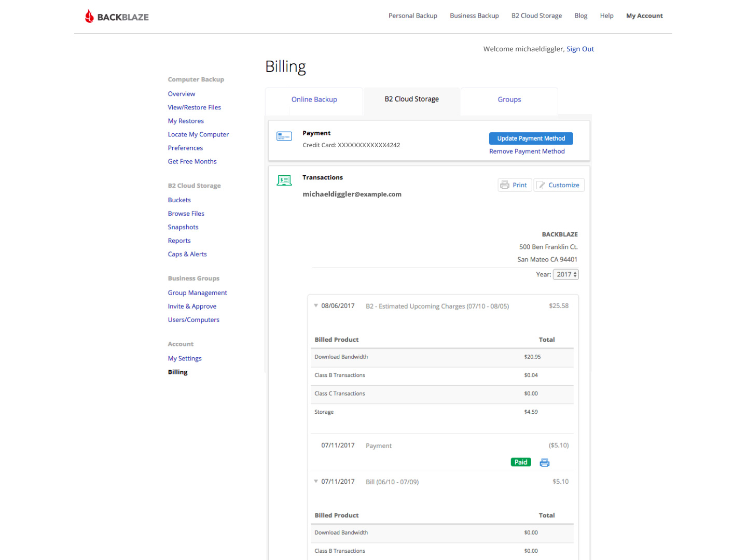The width and height of the screenshot is (747, 560).
Task: Click Get Free Months link
Action: tap(192, 161)
